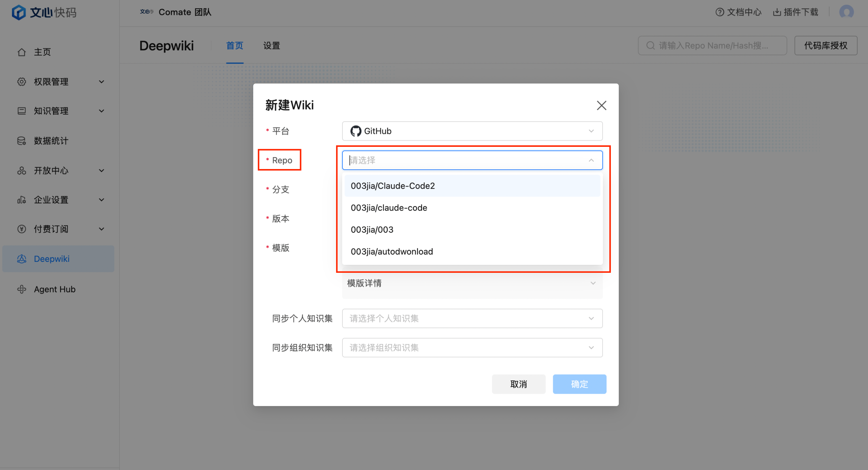868x470 pixels.
Task: Select repo 003jia/003
Action: click(472, 230)
